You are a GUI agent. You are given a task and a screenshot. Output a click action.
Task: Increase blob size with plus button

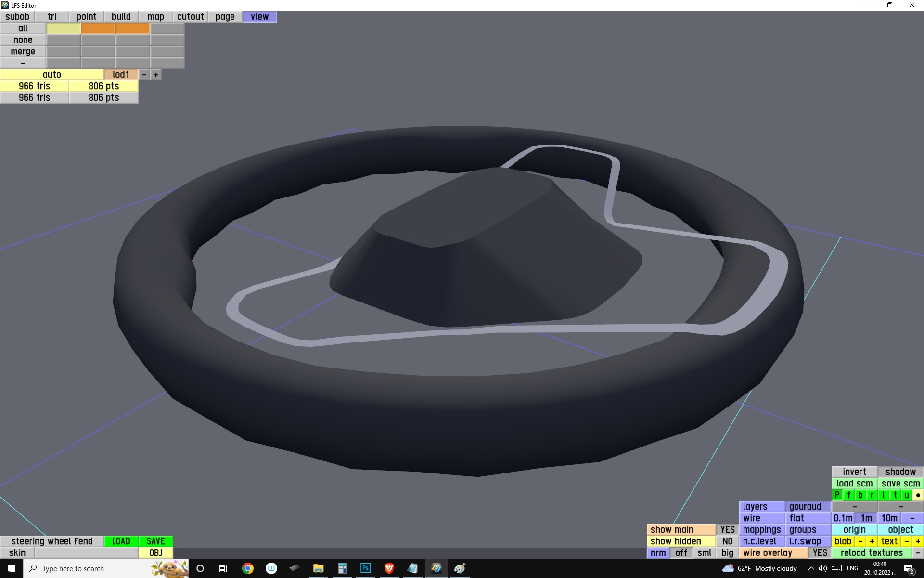point(872,541)
